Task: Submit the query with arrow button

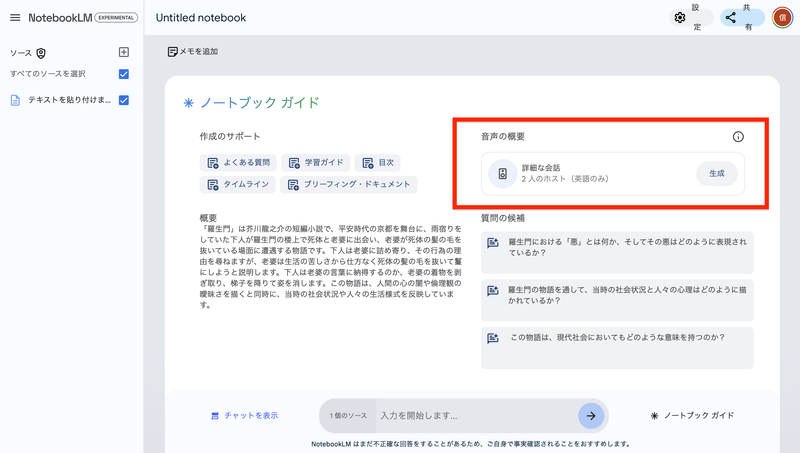Action: (591, 415)
